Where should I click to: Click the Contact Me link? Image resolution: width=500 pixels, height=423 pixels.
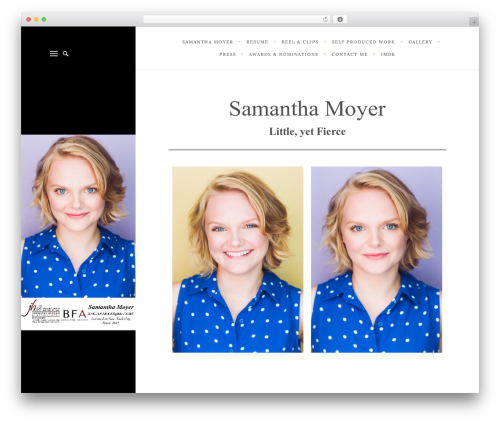point(349,54)
